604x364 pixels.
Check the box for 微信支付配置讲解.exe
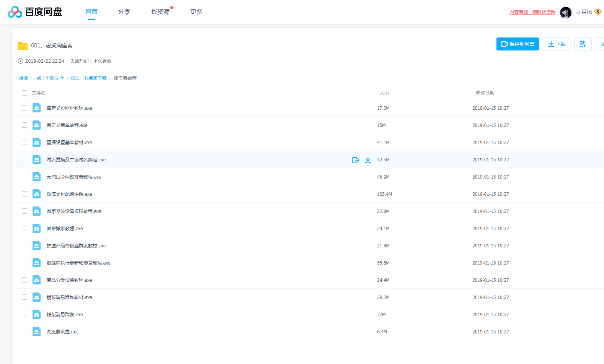[x=24, y=194]
